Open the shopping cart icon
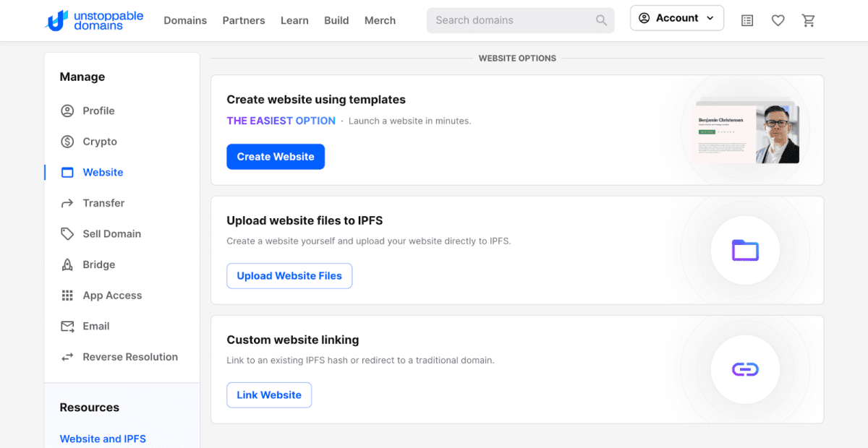This screenshot has height=448, width=868. click(x=809, y=21)
